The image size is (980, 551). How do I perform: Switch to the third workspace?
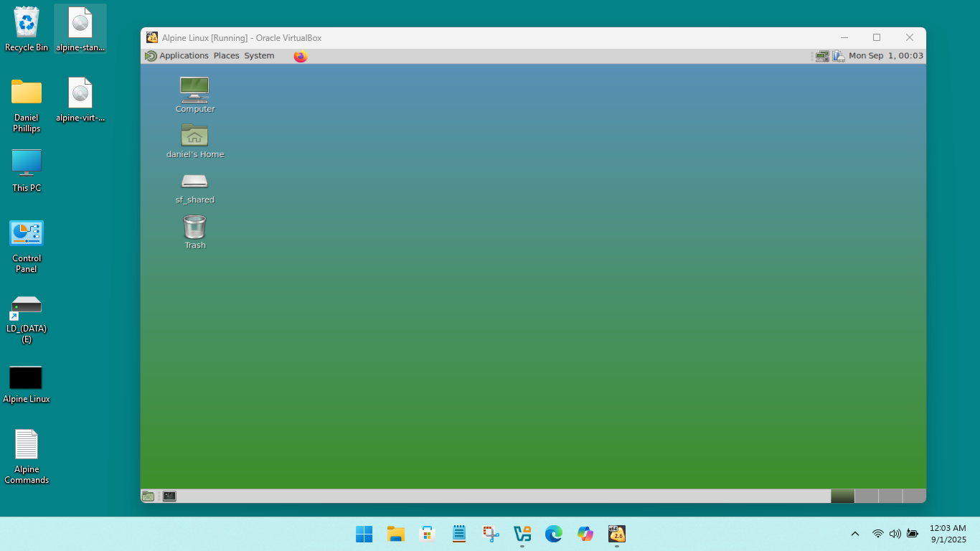click(890, 496)
